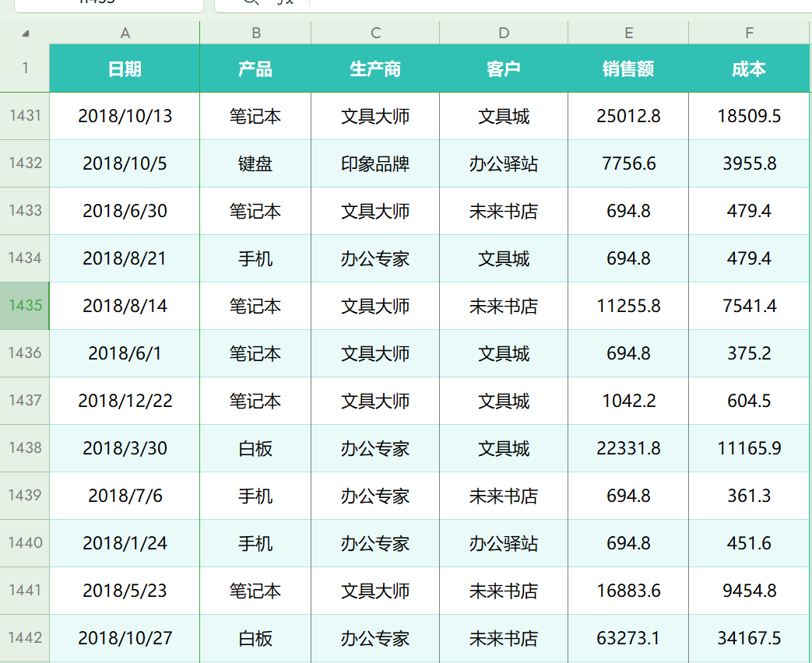Screen dimensions: 812x663
Task: Select column F header
Action: tap(750, 33)
